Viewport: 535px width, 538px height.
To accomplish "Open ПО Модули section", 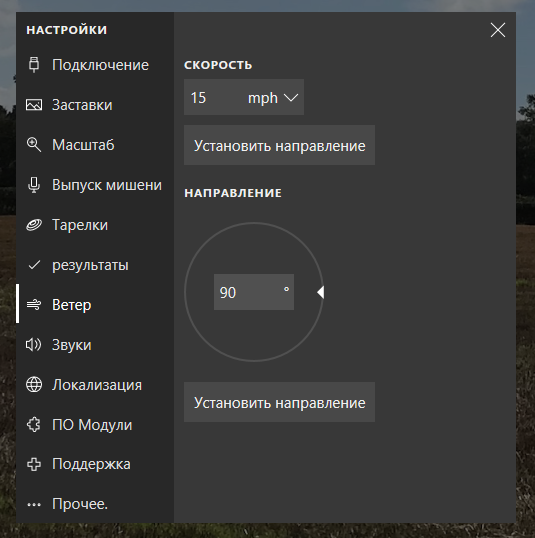I will pyautogui.click(x=95, y=424).
